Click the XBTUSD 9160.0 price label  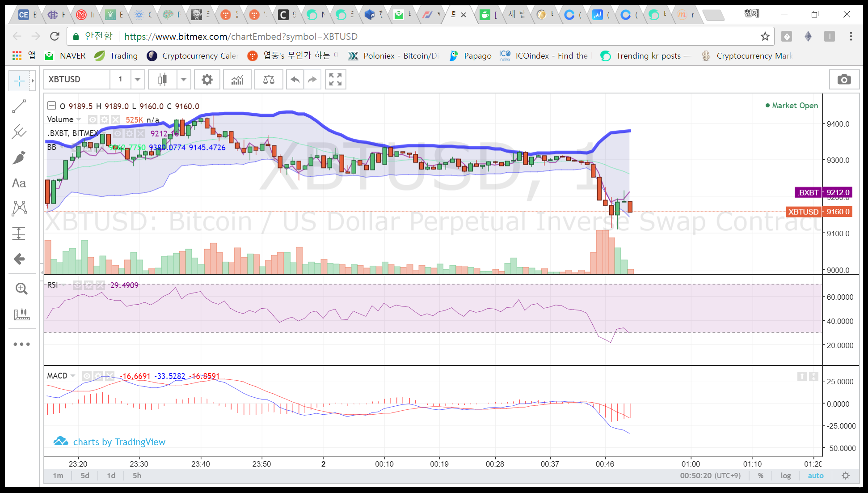[x=819, y=212]
